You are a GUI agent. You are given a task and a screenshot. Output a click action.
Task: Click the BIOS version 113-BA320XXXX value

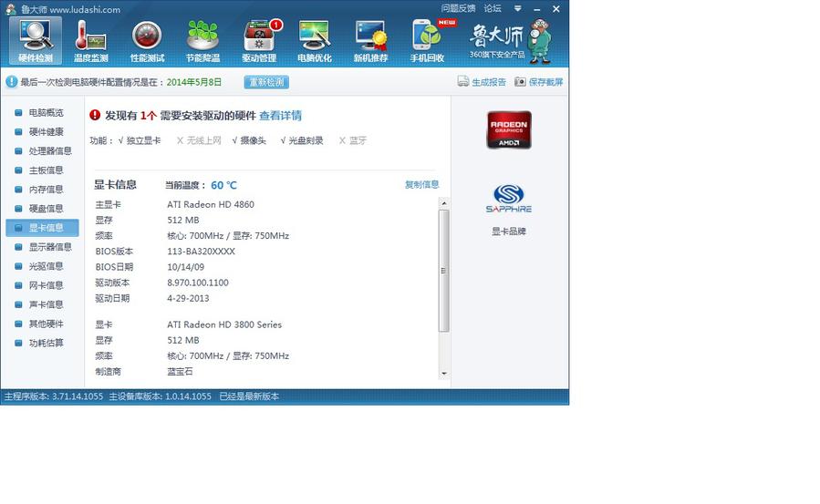coord(201,252)
